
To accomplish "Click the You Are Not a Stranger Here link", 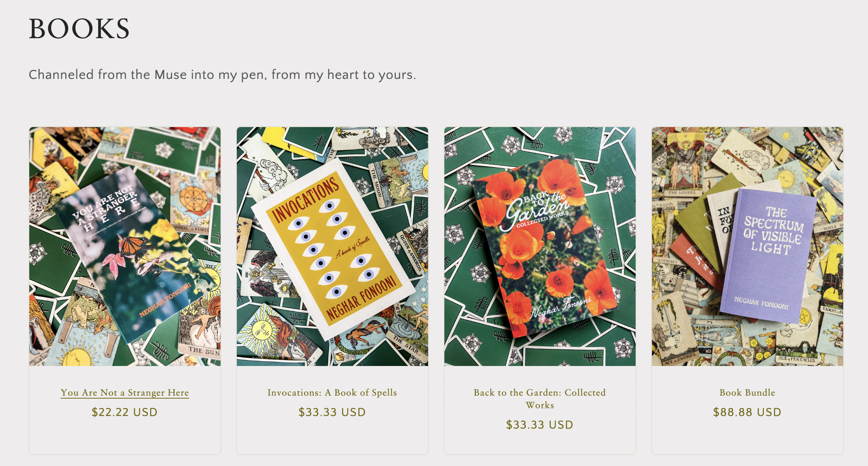I will pos(125,393).
